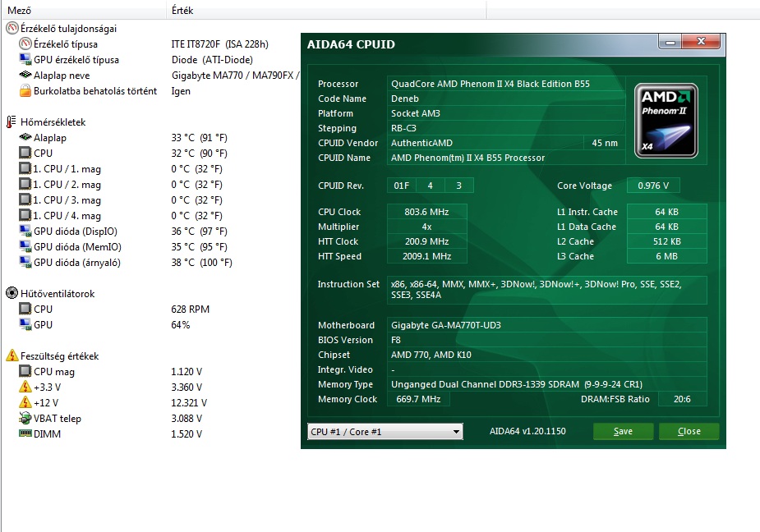This screenshot has width=760, height=532.
Task: Click the thermometer icon beside Hőmérsékletek
Action: tap(12, 122)
